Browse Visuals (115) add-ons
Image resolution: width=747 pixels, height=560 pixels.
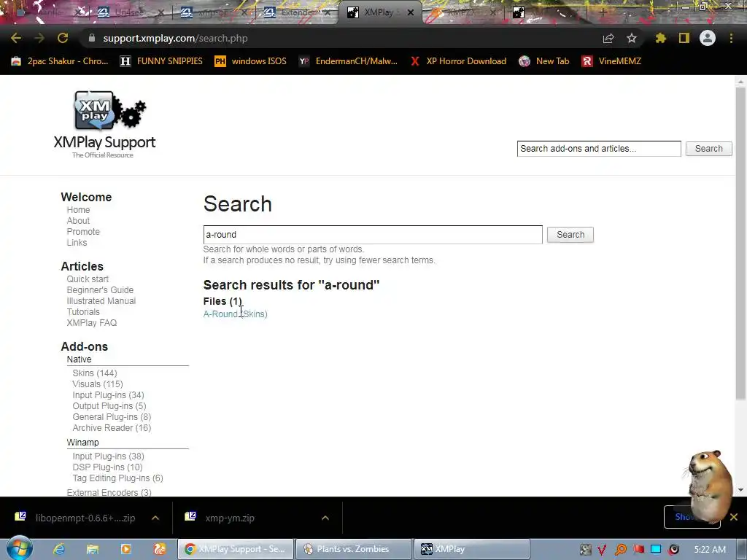(x=98, y=384)
